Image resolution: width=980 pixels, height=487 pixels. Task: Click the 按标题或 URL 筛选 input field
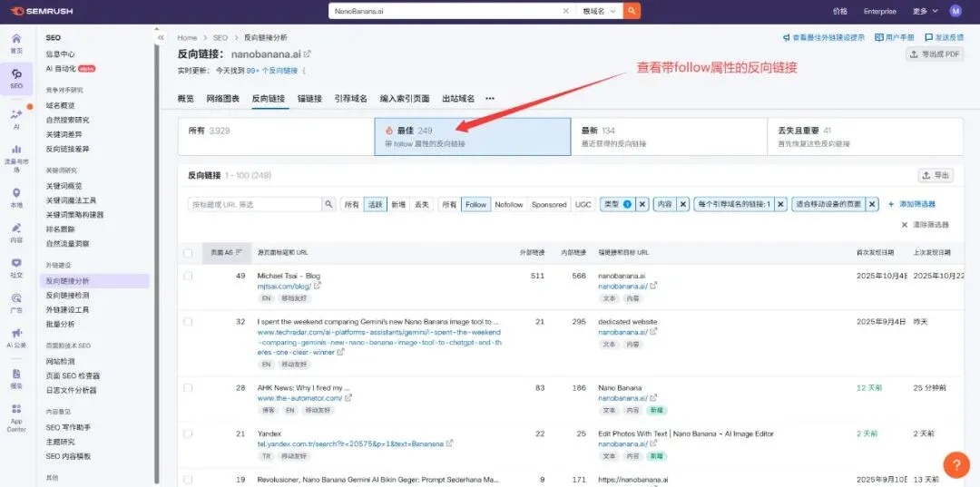tap(255, 204)
